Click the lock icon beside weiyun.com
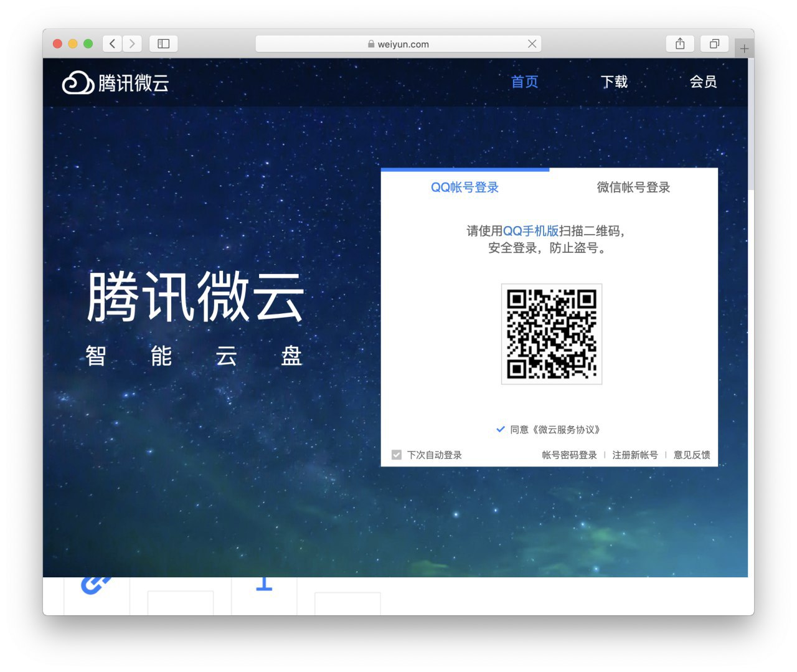 coord(371,44)
